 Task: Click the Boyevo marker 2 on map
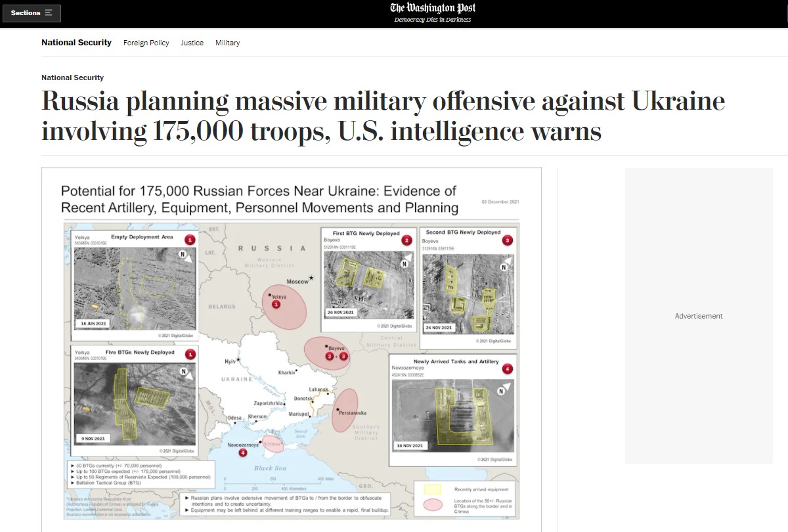click(x=330, y=355)
